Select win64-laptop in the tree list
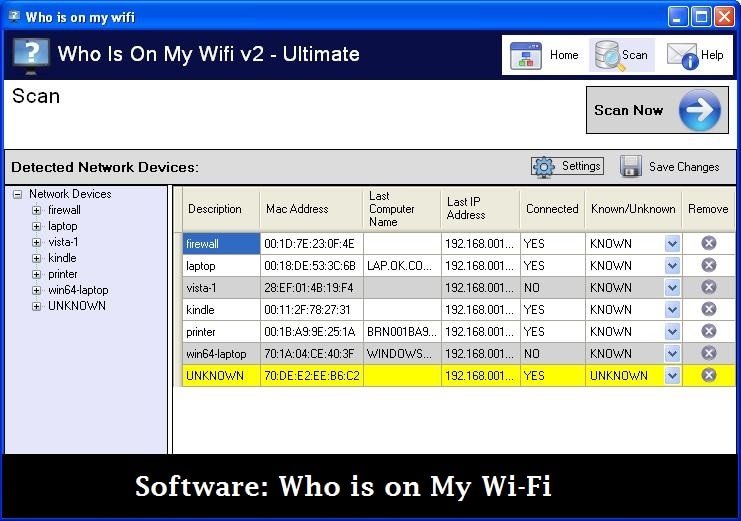Image resolution: width=741 pixels, height=521 pixels. pos(78,290)
